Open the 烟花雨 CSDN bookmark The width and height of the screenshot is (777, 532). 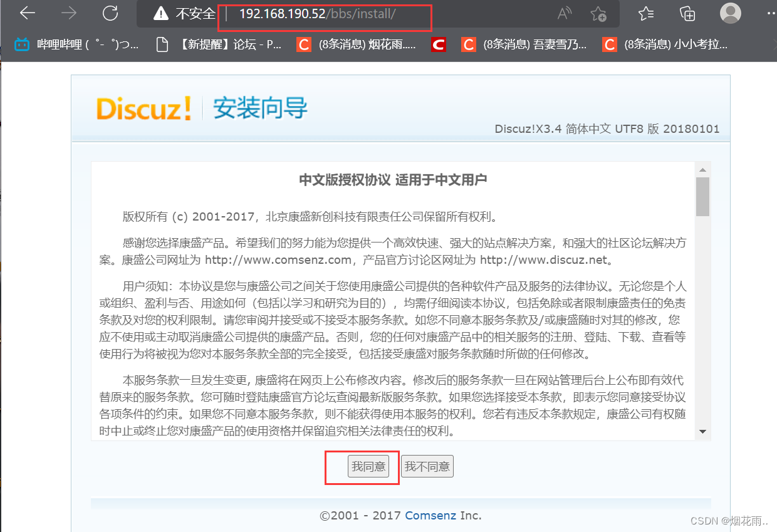coord(357,44)
